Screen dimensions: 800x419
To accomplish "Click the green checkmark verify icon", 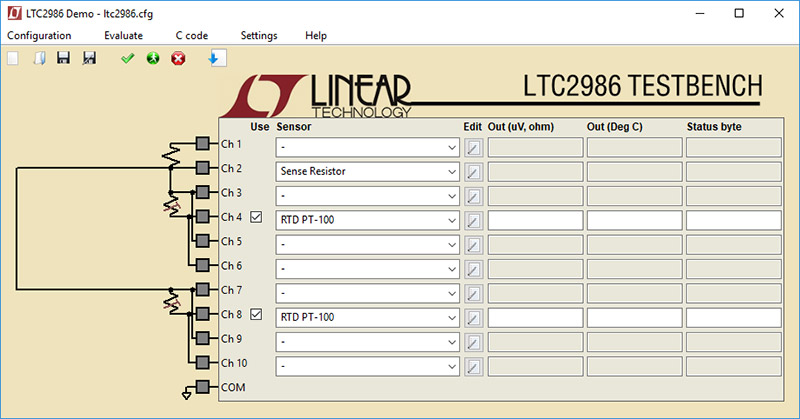I will pyautogui.click(x=127, y=59).
